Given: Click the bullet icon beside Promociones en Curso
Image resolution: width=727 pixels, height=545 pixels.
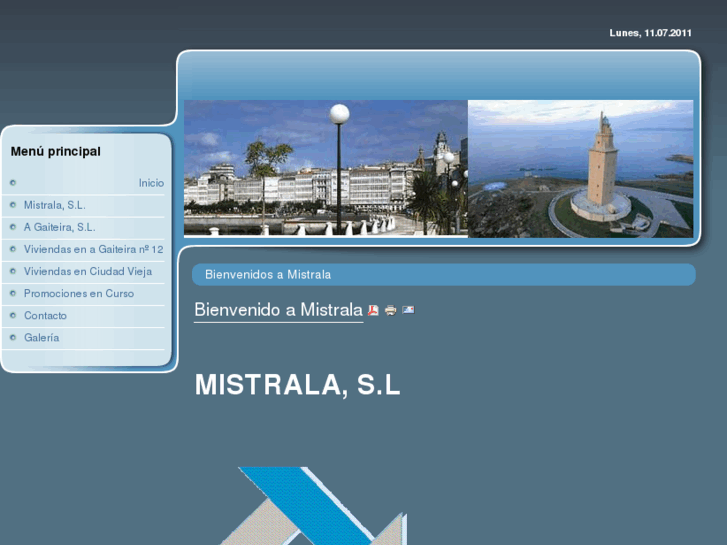Looking at the screenshot, I should coord(13,294).
